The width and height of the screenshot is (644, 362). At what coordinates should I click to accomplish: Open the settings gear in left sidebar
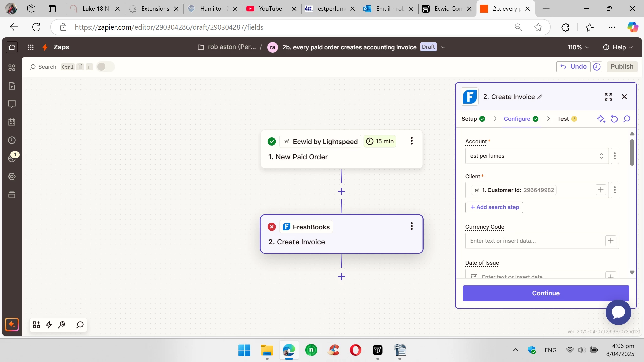coord(12,176)
